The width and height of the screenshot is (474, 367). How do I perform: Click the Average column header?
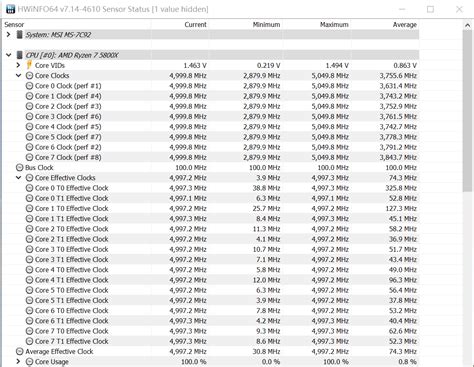pos(404,25)
